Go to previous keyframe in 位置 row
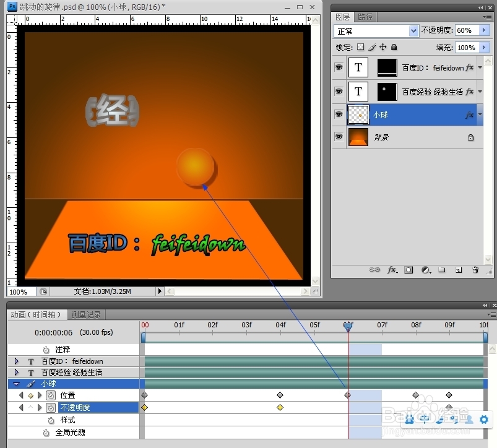Screen dimensions: 497x448 click(21, 395)
